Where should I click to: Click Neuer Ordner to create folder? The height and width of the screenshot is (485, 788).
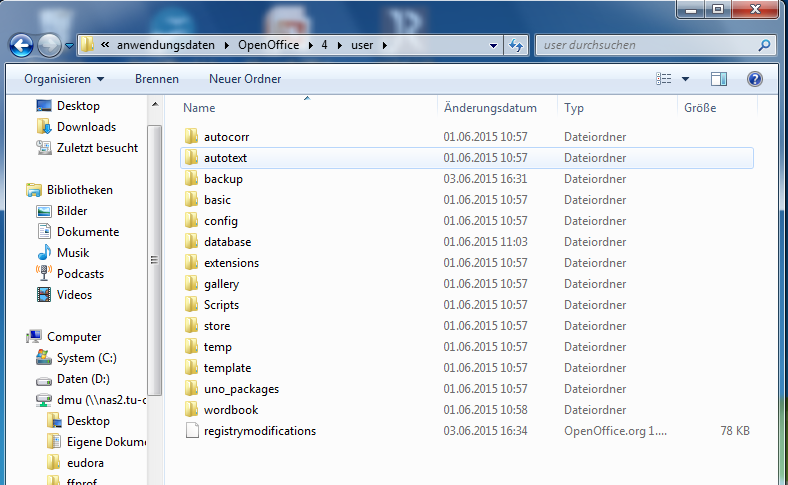(x=245, y=79)
